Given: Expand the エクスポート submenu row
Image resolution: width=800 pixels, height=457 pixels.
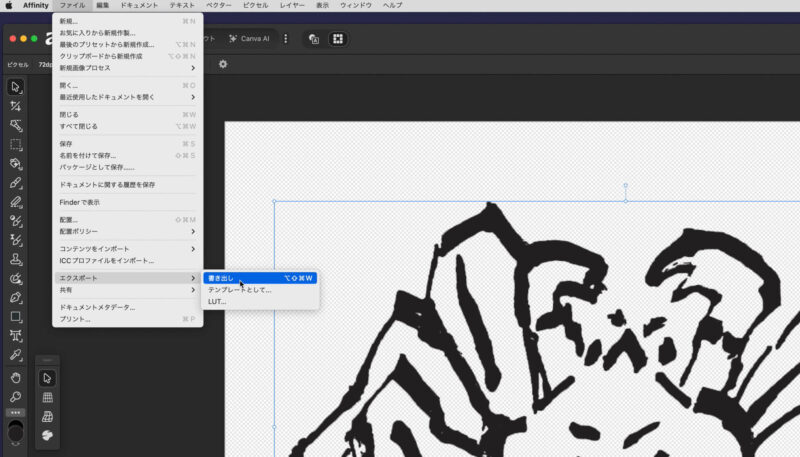Looking at the screenshot, I should (x=128, y=278).
